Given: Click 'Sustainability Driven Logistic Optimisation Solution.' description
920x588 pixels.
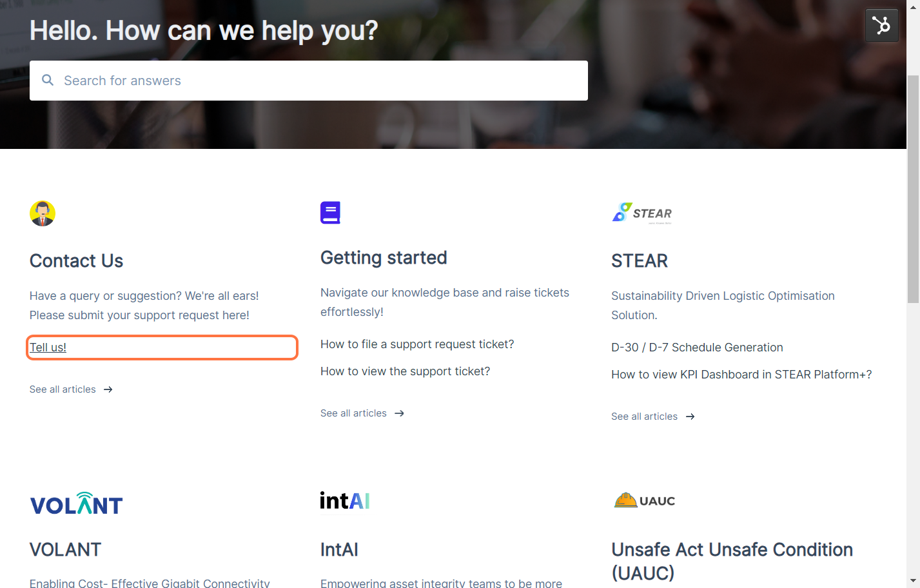Looking at the screenshot, I should [723, 306].
